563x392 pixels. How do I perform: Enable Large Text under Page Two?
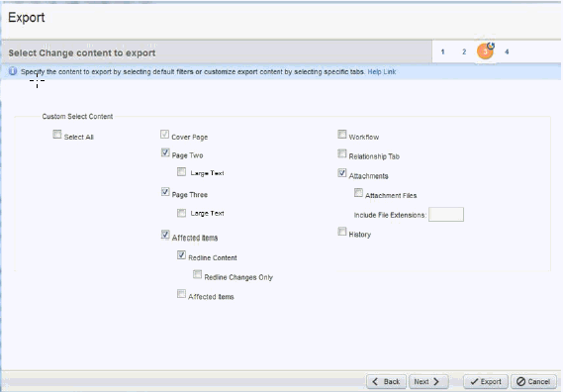pyautogui.click(x=181, y=171)
